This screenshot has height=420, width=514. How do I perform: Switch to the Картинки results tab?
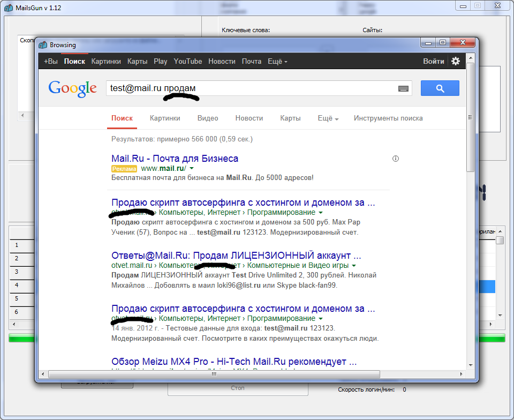tap(165, 118)
